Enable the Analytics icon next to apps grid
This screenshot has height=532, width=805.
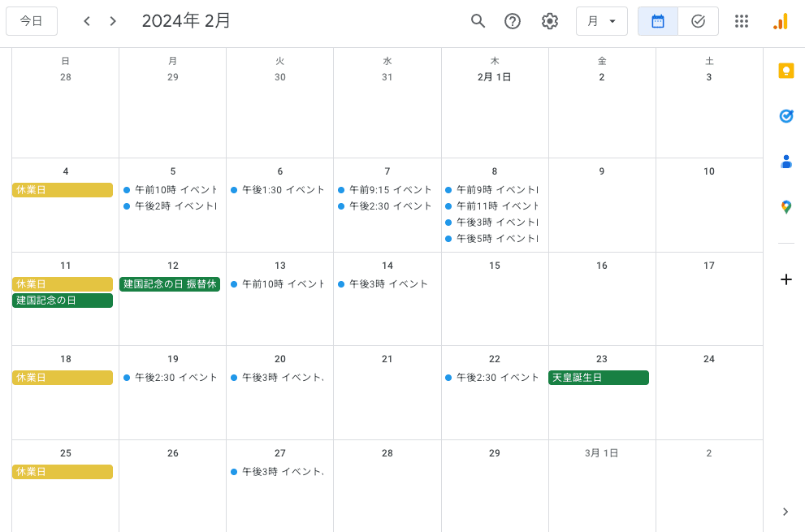pos(780,21)
